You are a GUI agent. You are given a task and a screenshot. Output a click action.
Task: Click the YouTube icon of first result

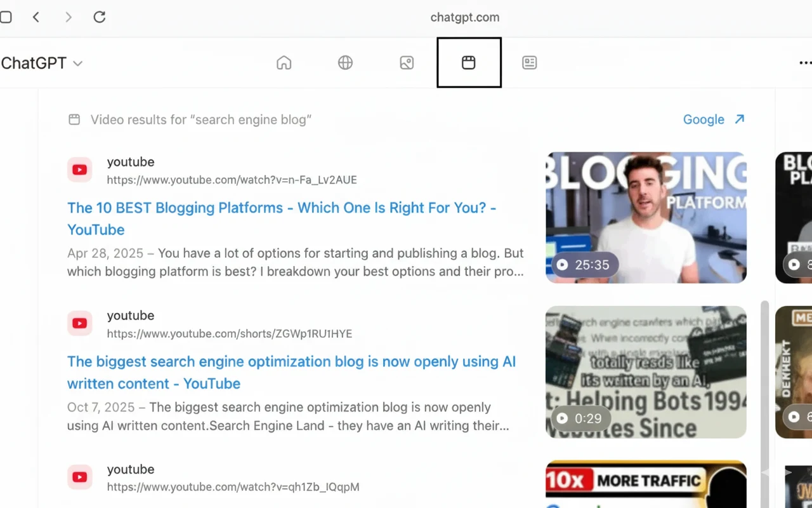coord(80,170)
